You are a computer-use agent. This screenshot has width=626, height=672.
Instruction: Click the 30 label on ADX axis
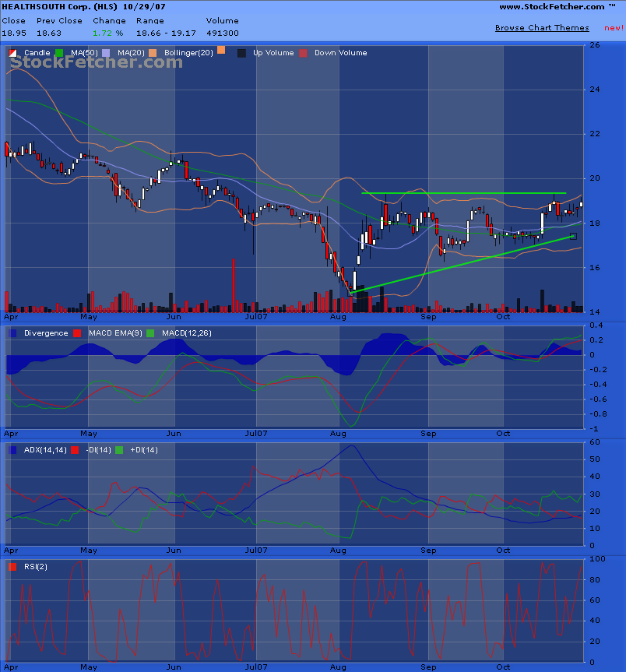pos(594,494)
